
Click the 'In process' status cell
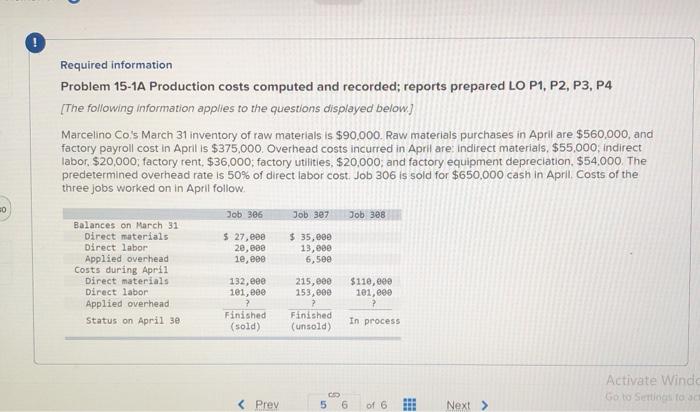[375, 321]
